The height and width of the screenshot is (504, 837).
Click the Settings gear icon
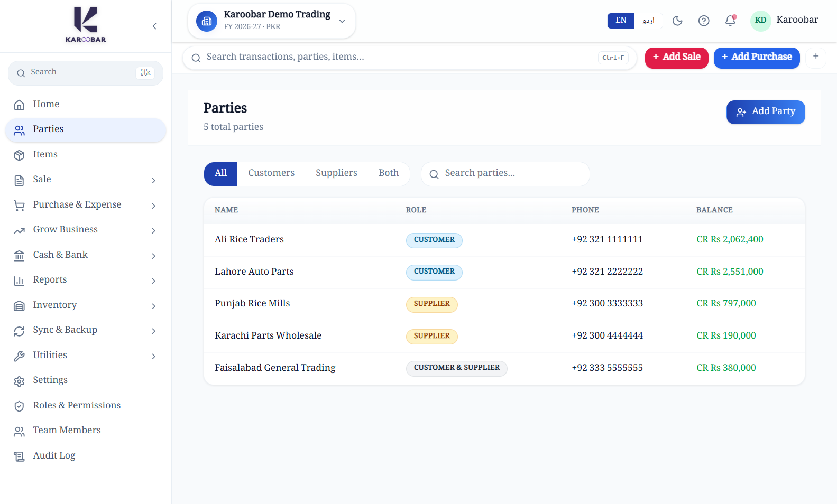(x=20, y=380)
